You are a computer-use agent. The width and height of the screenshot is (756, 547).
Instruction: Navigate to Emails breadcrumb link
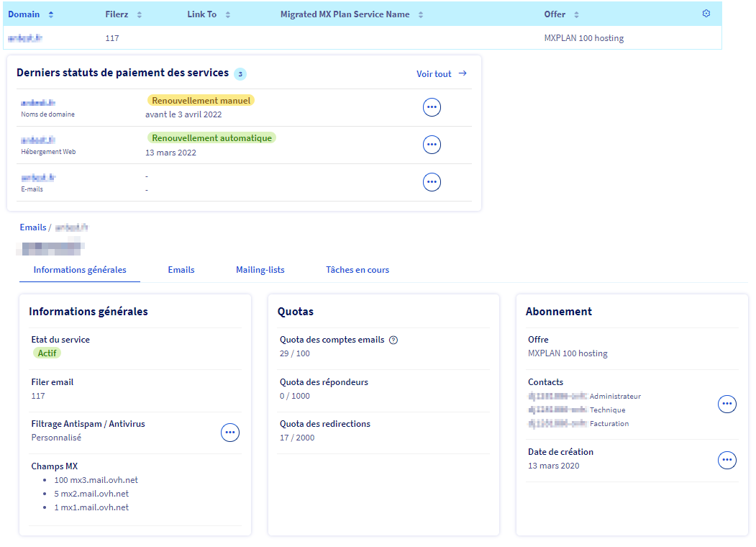(33, 227)
